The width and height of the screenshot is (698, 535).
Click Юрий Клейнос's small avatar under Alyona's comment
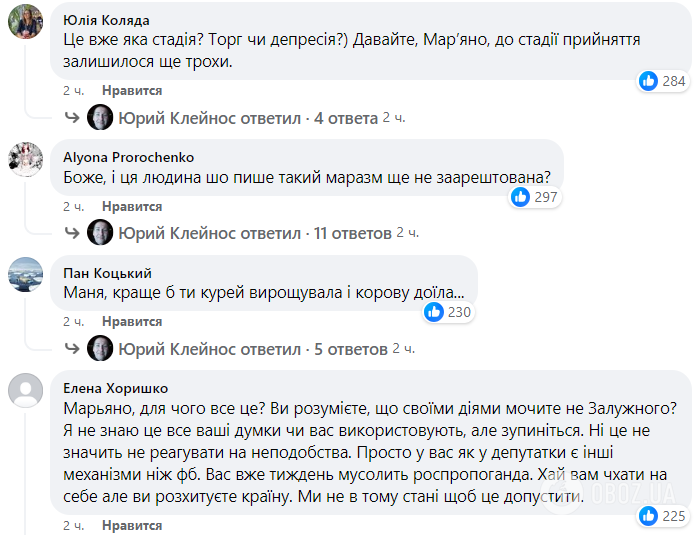[100, 233]
